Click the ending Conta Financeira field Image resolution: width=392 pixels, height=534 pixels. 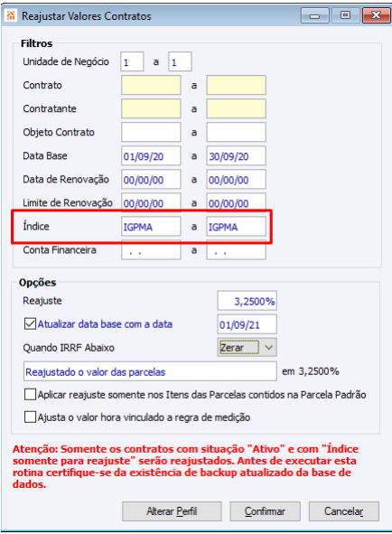pos(236,251)
